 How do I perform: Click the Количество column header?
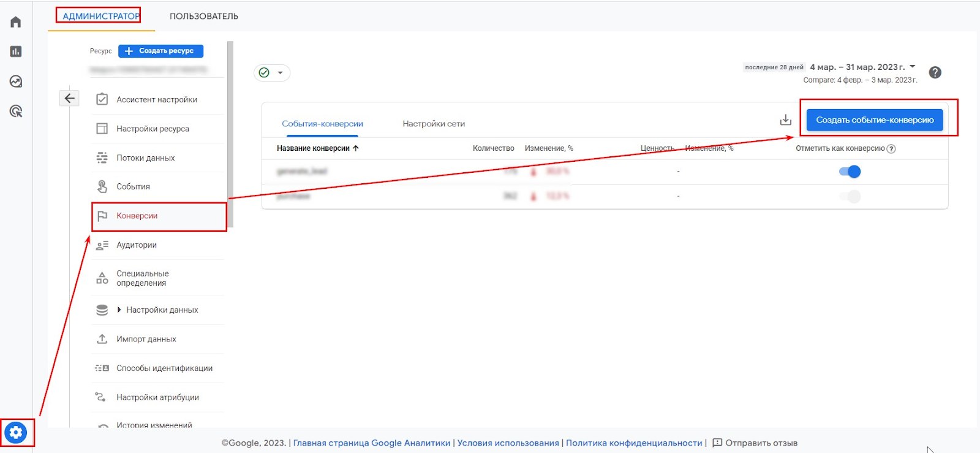pyautogui.click(x=494, y=148)
